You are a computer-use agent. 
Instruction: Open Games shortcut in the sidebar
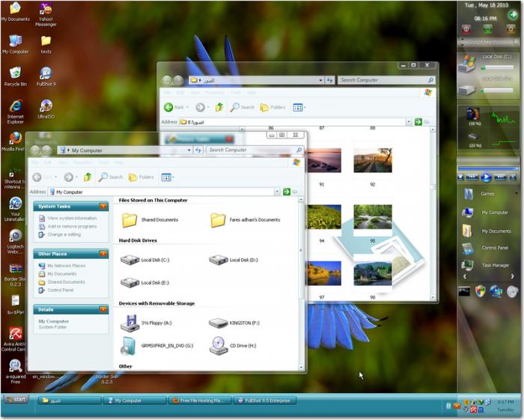tap(487, 193)
